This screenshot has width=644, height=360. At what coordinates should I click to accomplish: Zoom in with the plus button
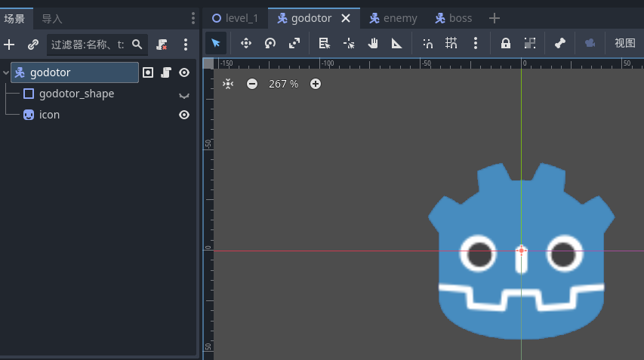pyautogui.click(x=316, y=84)
